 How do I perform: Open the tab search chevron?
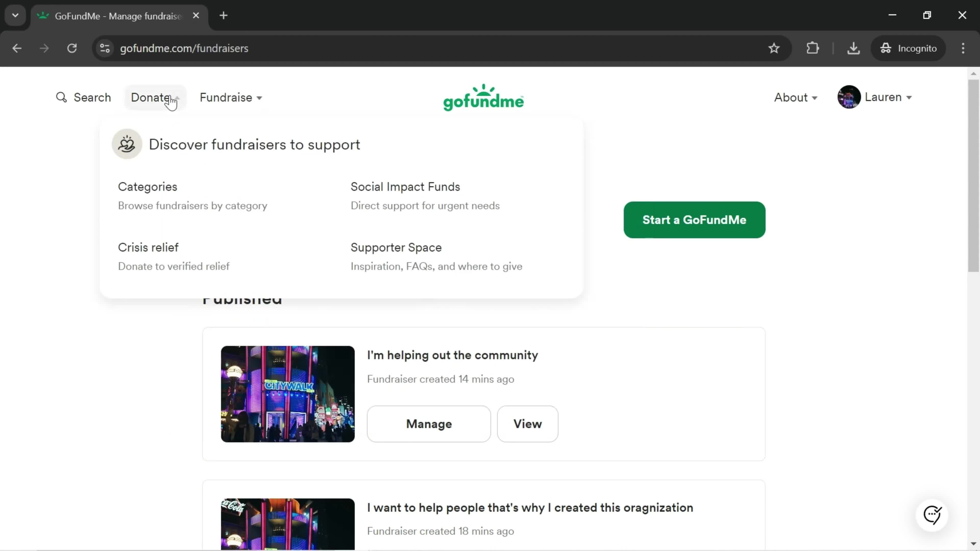(x=15, y=15)
